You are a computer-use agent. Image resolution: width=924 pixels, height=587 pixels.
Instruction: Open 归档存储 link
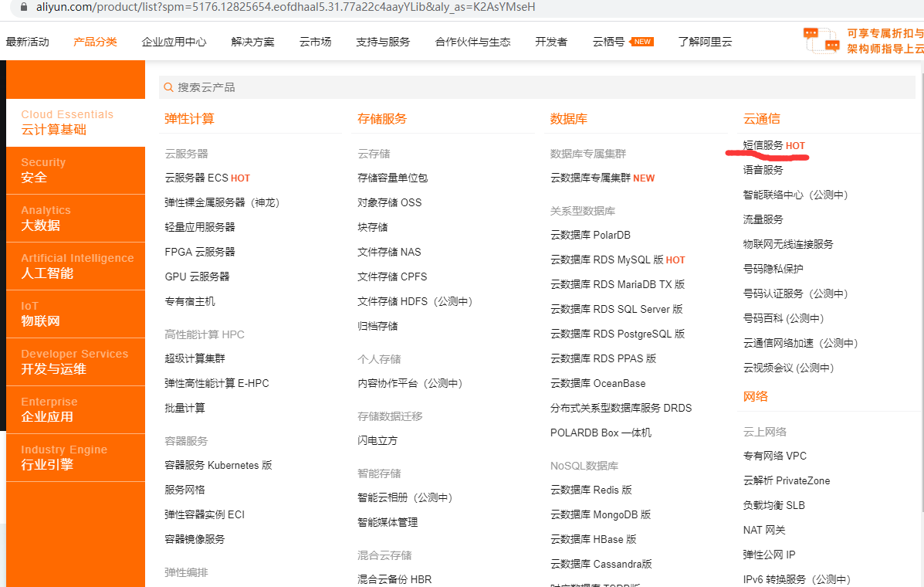377,327
